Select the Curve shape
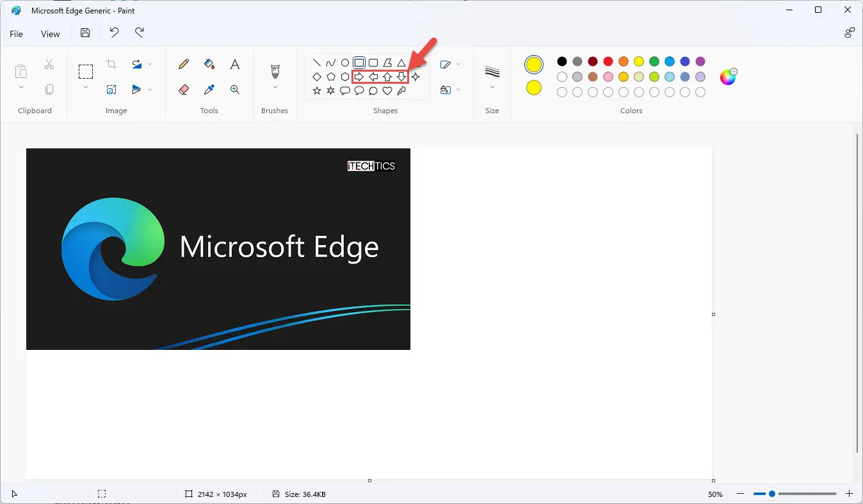This screenshot has height=504, width=863. (x=330, y=63)
